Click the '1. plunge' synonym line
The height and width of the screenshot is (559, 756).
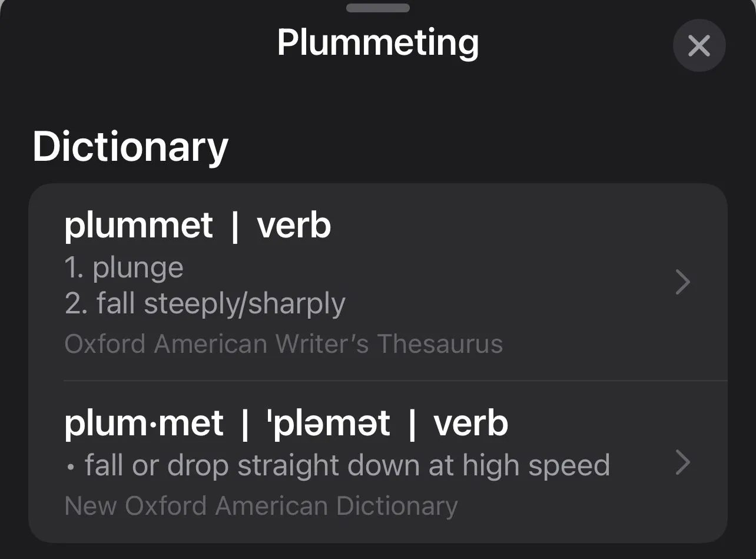124,267
